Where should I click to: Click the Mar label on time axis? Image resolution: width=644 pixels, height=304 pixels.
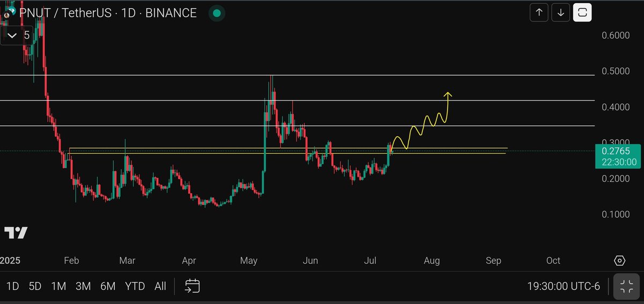pos(127,260)
